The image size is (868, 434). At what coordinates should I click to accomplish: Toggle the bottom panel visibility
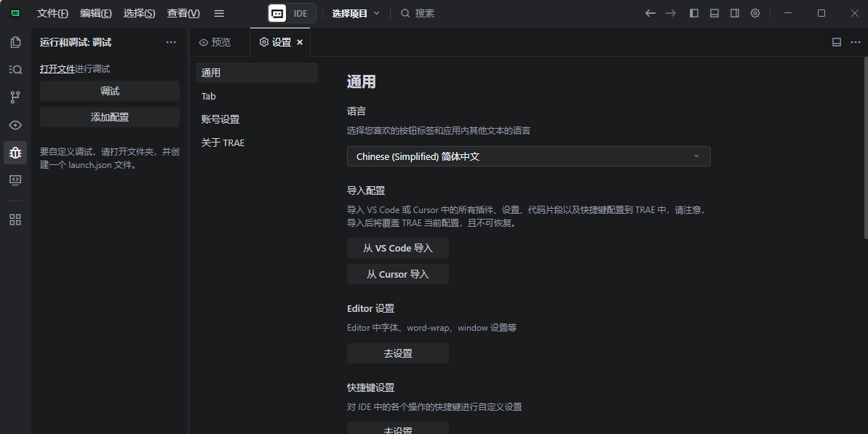click(714, 12)
